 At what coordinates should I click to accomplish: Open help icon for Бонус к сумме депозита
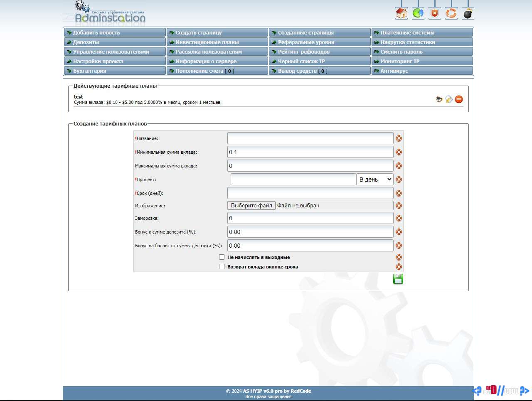(399, 232)
